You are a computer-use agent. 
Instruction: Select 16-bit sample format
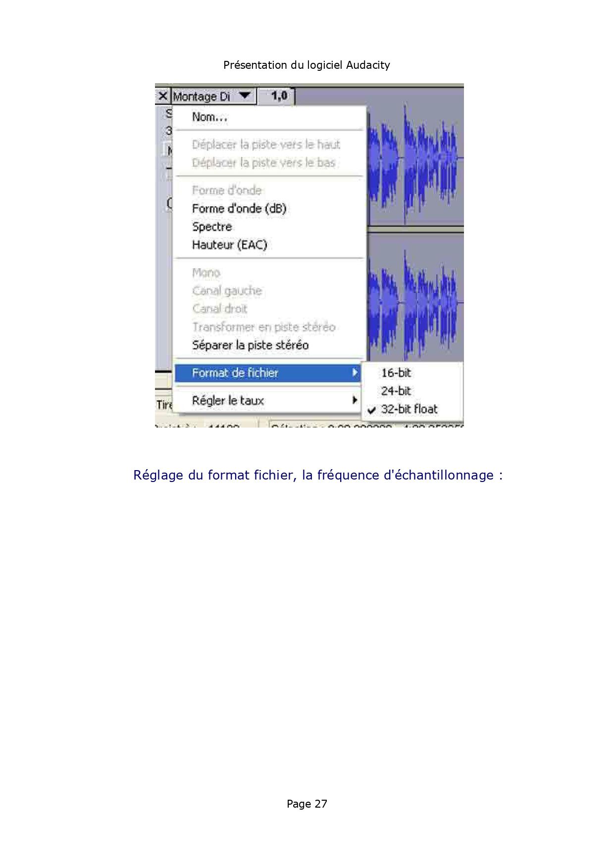coord(396,373)
